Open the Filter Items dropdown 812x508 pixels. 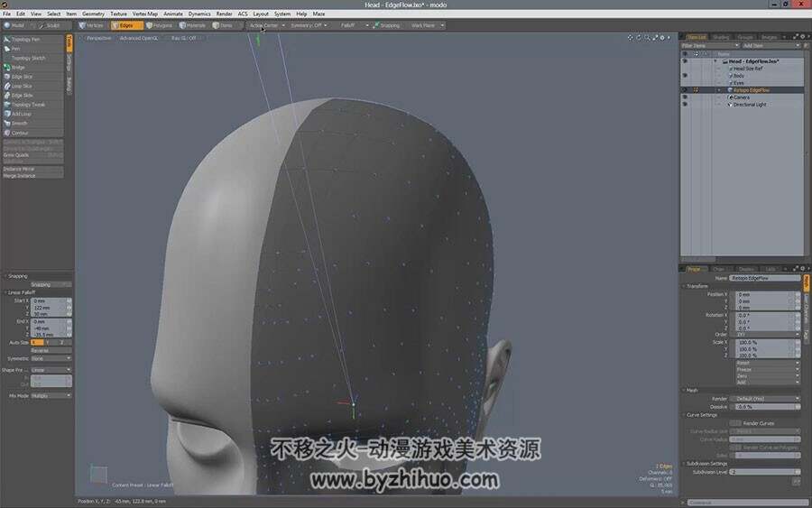710,46
